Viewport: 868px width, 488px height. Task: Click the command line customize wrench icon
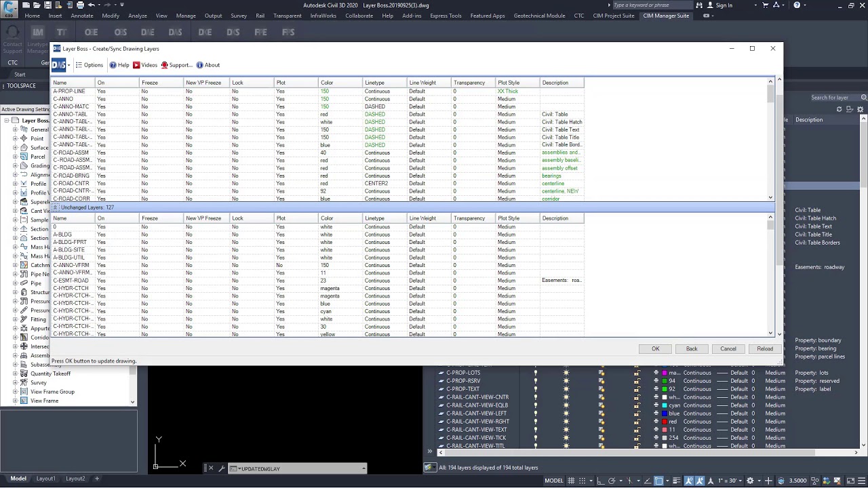tap(222, 468)
